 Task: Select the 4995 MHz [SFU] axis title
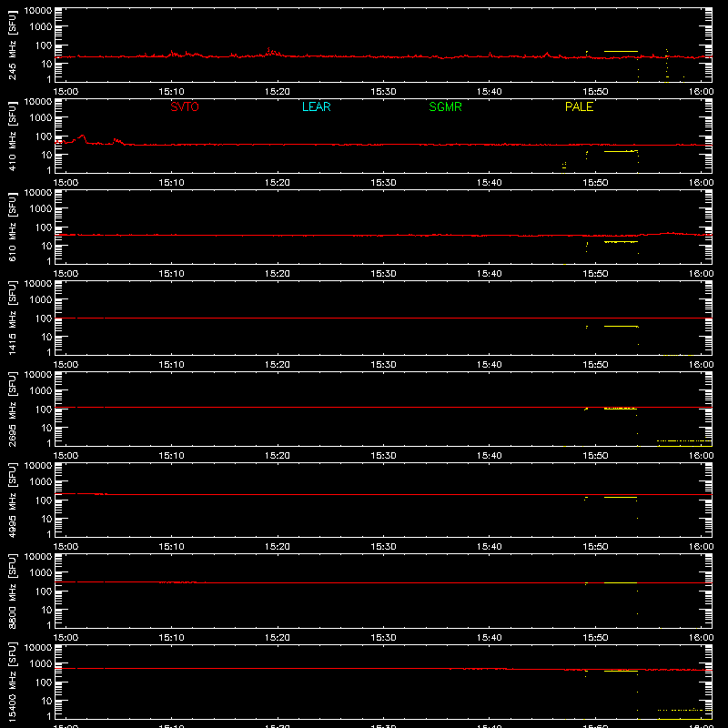[x=13, y=500]
